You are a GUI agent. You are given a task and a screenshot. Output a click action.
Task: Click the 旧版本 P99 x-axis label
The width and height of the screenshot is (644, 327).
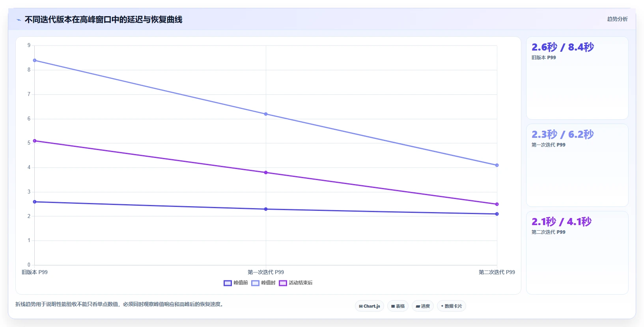(x=35, y=272)
